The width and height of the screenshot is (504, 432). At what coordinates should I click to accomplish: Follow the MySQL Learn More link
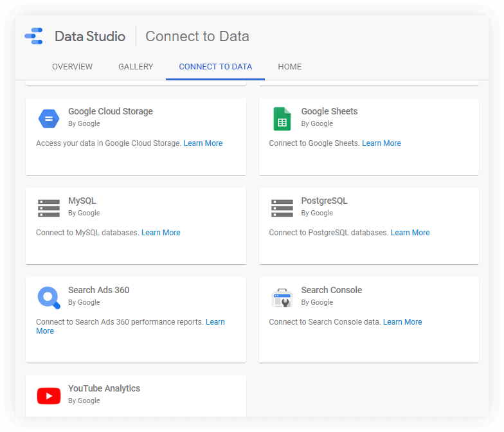tap(161, 233)
